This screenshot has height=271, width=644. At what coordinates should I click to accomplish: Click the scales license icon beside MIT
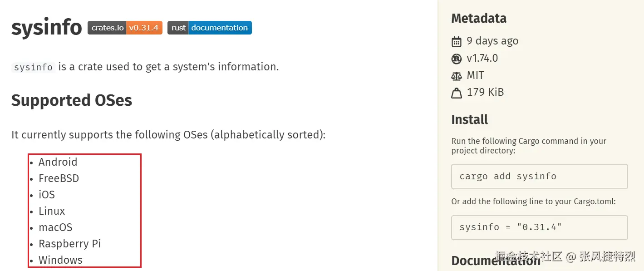(457, 76)
